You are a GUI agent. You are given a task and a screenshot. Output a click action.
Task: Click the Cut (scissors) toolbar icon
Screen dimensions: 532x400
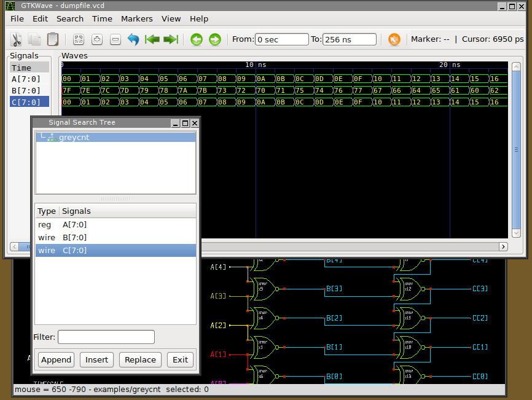click(17, 39)
